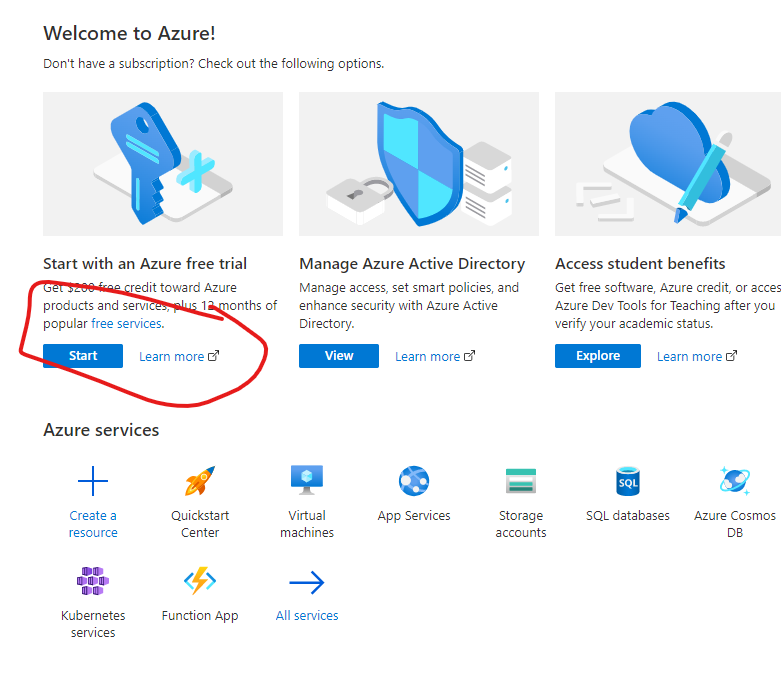This screenshot has height=692, width=781.
Task: Click the Azure free trial key illustration
Action: pyautogui.click(x=163, y=164)
